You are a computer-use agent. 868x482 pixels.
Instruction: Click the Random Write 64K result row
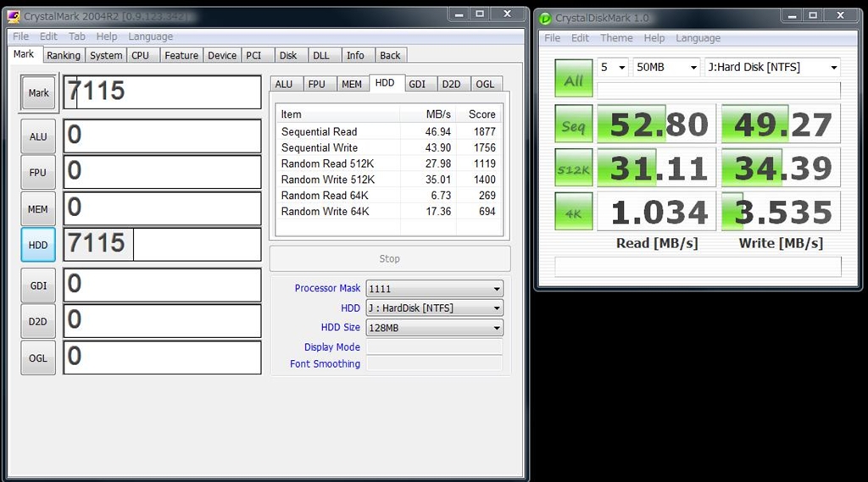click(x=389, y=212)
